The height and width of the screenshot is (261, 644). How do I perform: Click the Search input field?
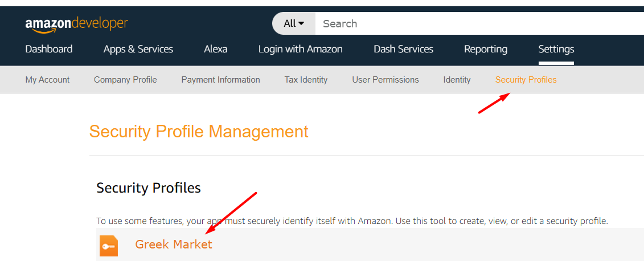pos(478,23)
